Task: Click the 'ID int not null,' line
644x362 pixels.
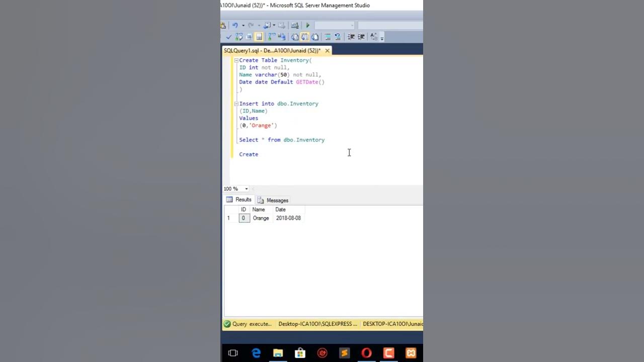Action: point(264,67)
